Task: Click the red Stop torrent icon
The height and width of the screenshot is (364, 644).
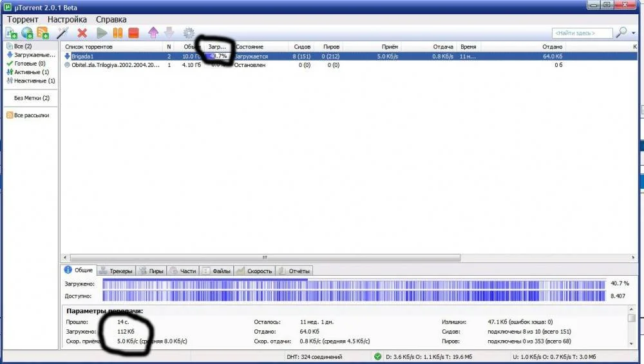Action: click(133, 33)
